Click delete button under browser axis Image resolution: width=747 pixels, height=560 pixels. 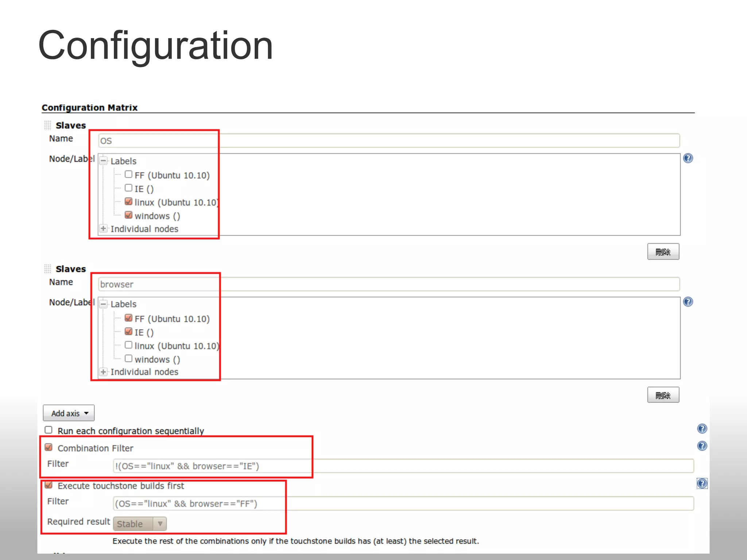[x=663, y=395]
